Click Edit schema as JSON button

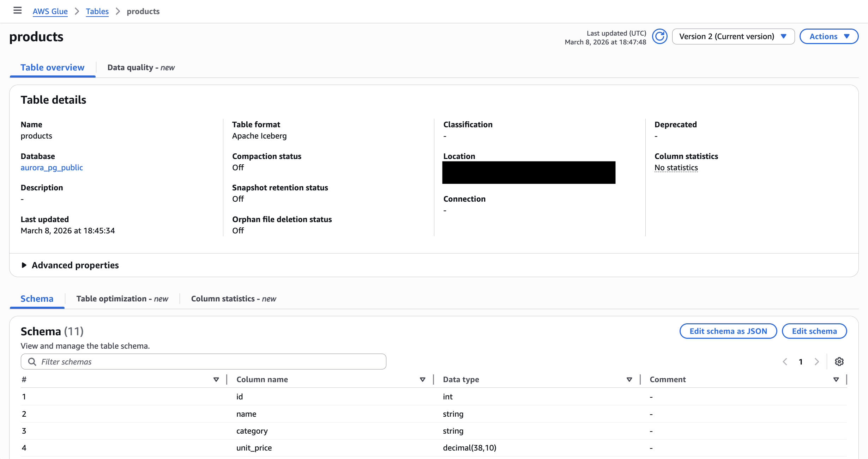728,331
